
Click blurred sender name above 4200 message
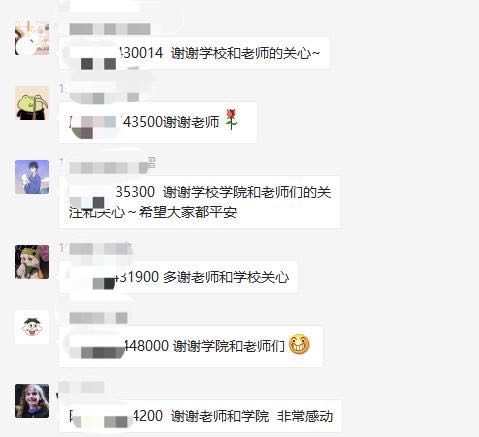point(81,388)
